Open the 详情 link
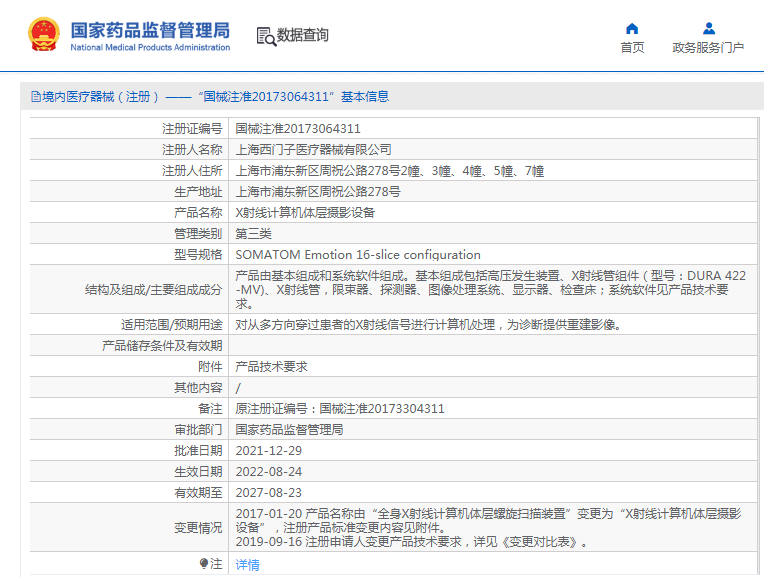The height and width of the screenshot is (577, 764). [248, 564]
